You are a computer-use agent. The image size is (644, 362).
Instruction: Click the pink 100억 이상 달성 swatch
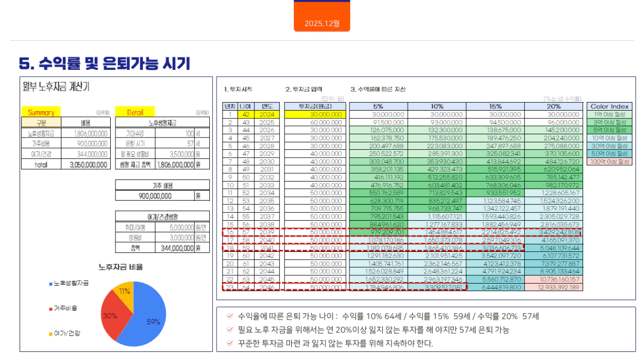610,161
